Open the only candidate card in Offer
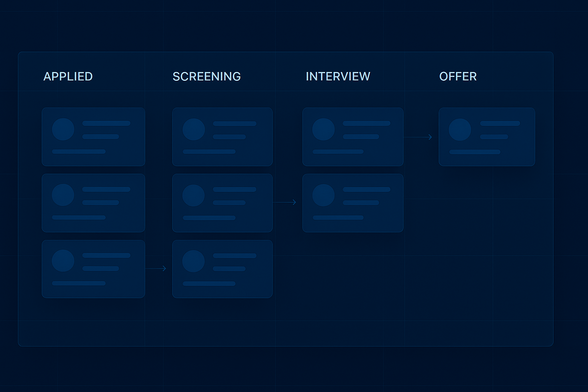This screenshot has width=588, height=392. [487, 137]
